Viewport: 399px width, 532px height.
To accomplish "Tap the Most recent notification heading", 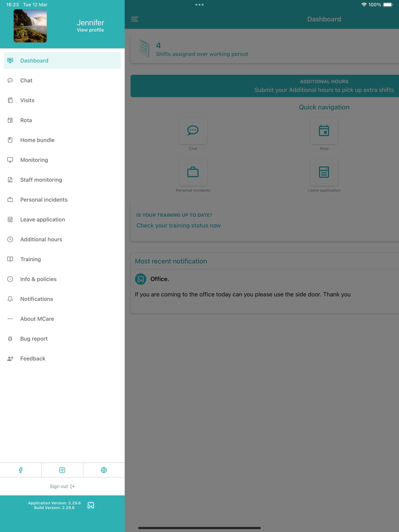I will point(171,261).
